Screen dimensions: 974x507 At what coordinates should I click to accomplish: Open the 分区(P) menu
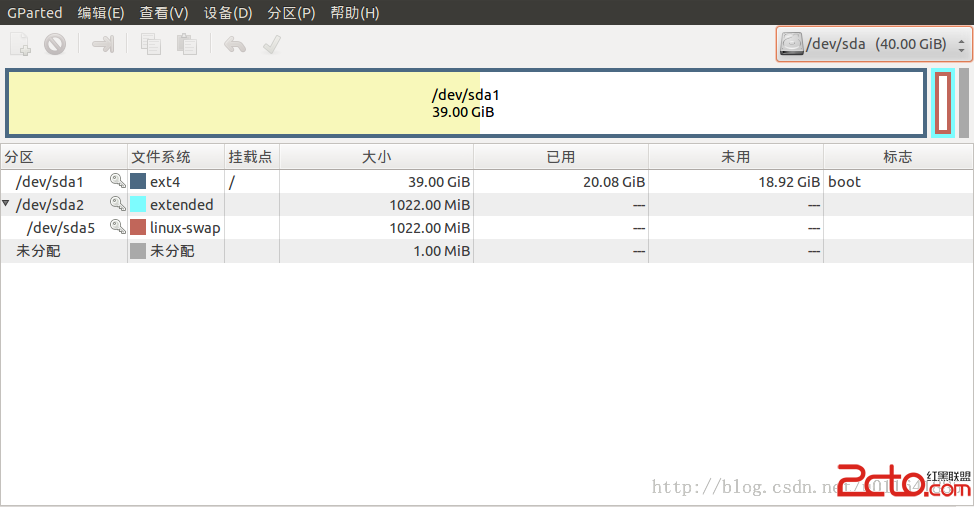(x=291, y=12)
